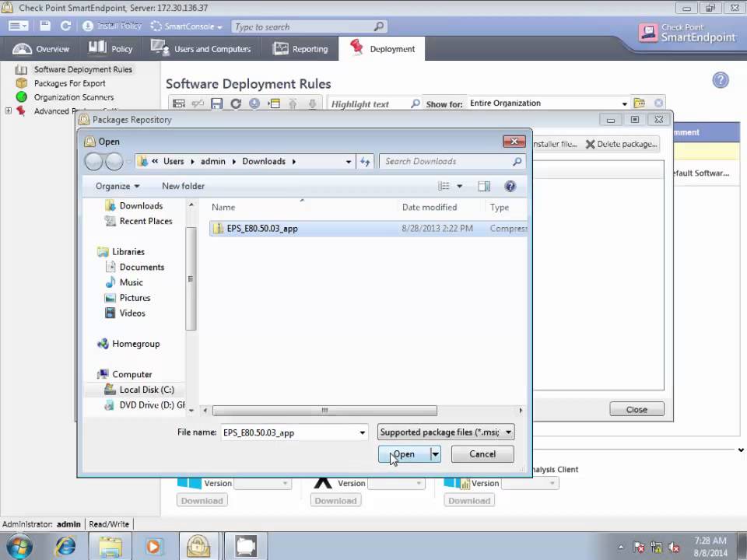Select Documents library
The image size is (747, 560).
[x=142, y=267]
